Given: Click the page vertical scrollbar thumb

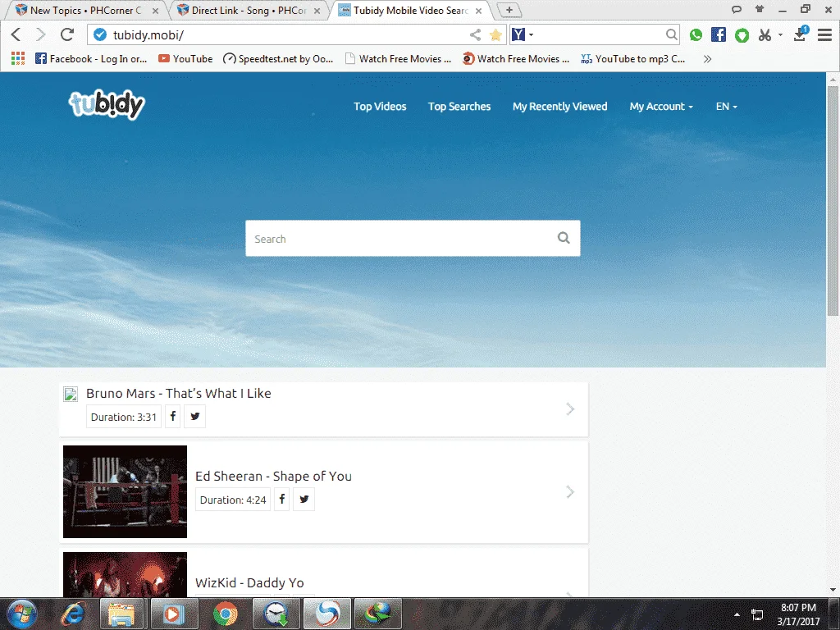Looking at the screenshot, I should (x=833, y=201).
